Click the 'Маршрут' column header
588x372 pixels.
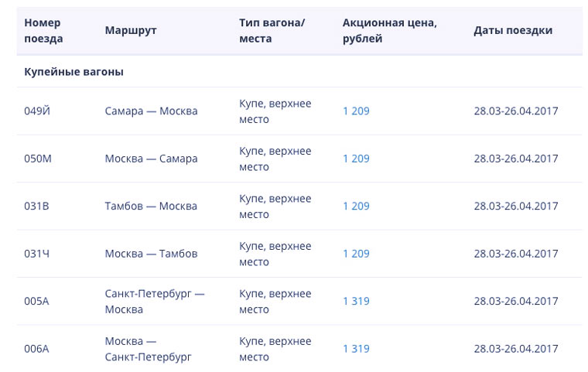pos(131,31)
